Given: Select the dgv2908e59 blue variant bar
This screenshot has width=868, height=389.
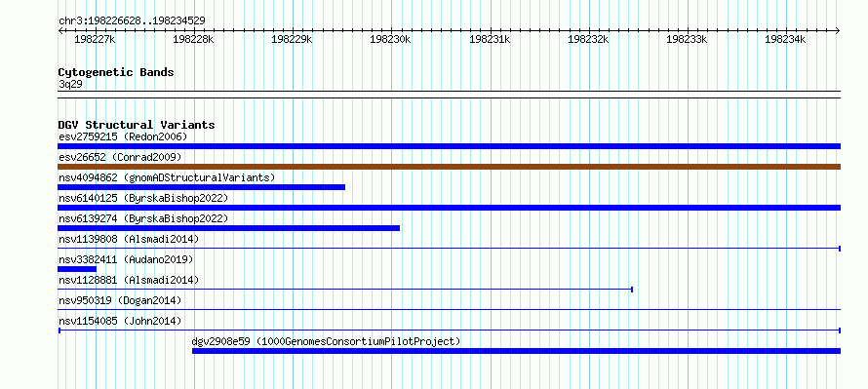Looking at the screenshot, I should point(517,351).
